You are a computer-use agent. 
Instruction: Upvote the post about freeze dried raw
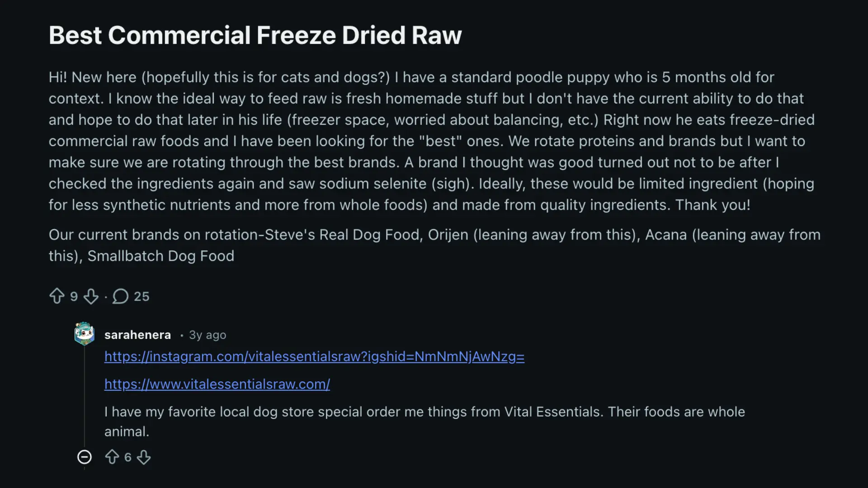click(x=57, y=296)
